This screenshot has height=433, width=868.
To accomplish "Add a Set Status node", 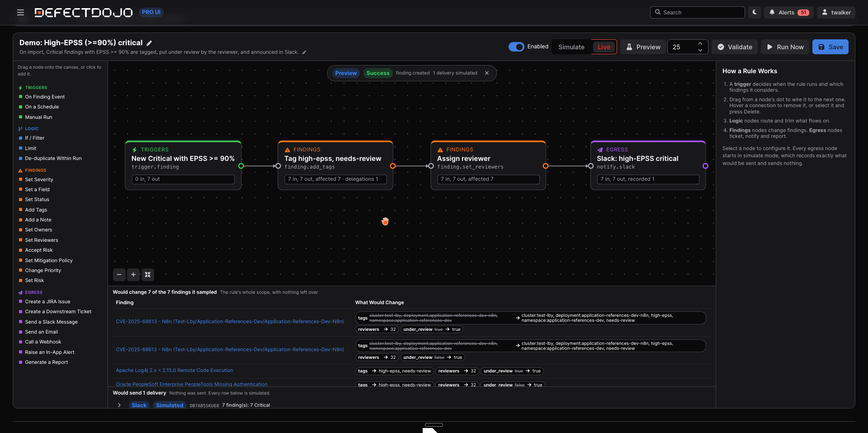I will tap(37, 199).
